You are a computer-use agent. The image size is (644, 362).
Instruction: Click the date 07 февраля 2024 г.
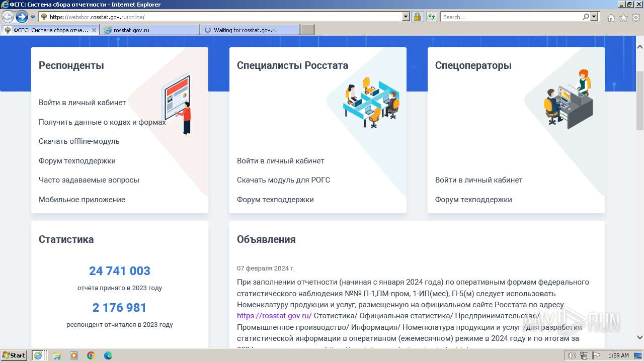[x=266, y=268]
